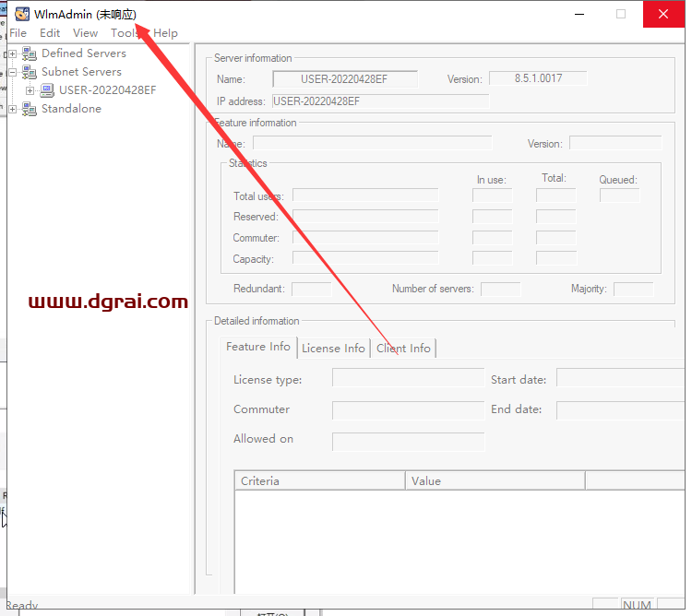692x616 pixels.
Task: Select the USER-20220428EF server computer icon
Action: 47,90
